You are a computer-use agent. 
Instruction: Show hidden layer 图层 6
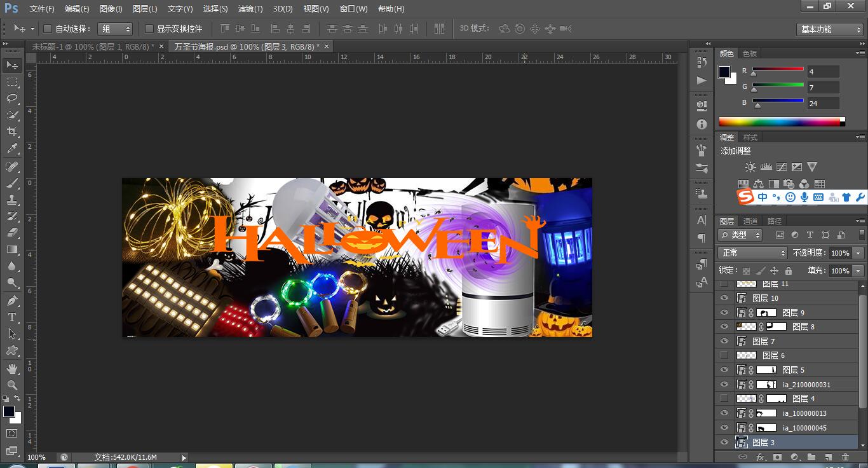click(x=724, y=355)
